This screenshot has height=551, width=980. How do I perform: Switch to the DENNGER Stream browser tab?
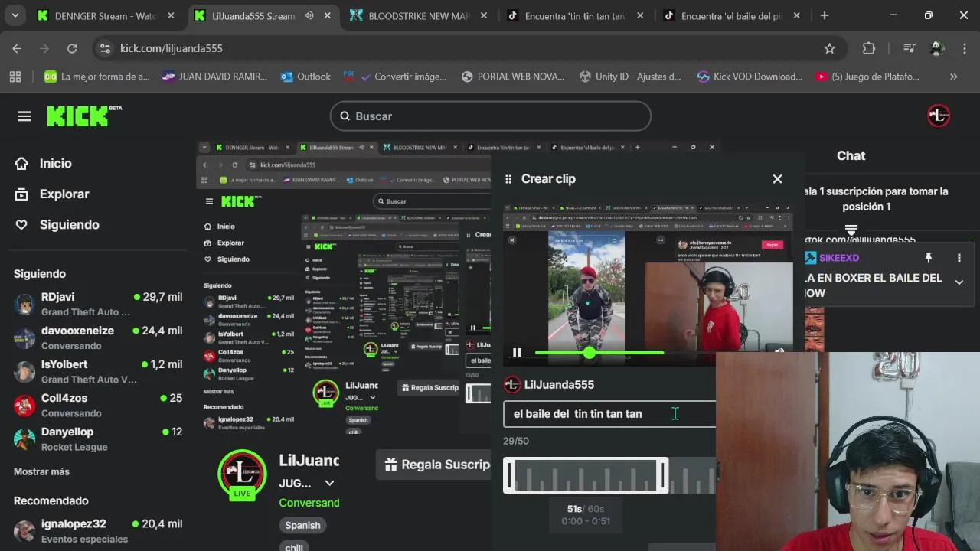(106, 15)
